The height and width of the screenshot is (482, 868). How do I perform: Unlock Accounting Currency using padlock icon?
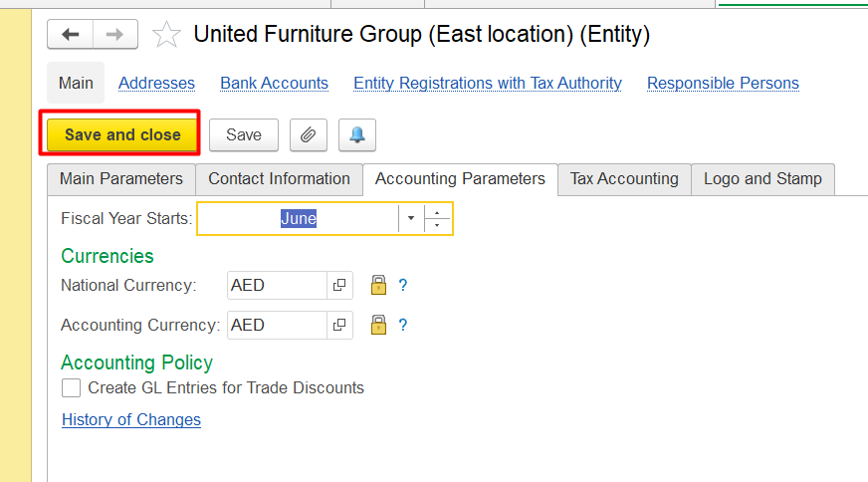click(x=378, y=325)
